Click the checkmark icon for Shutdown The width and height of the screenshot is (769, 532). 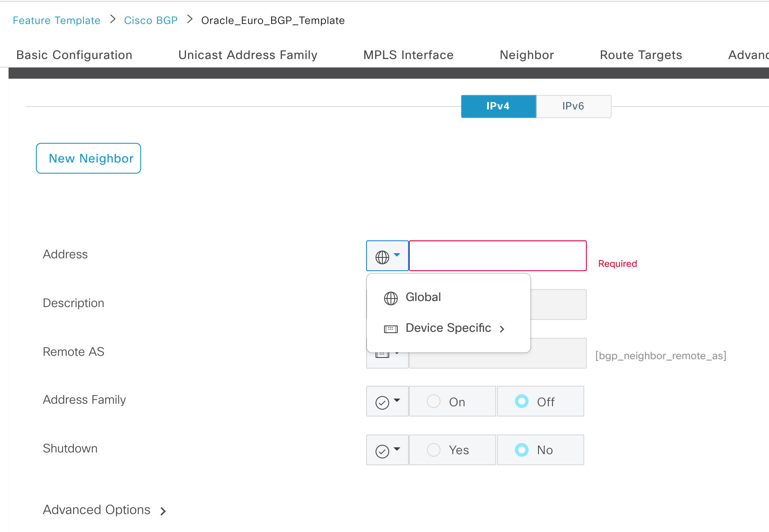coord(382,451)
